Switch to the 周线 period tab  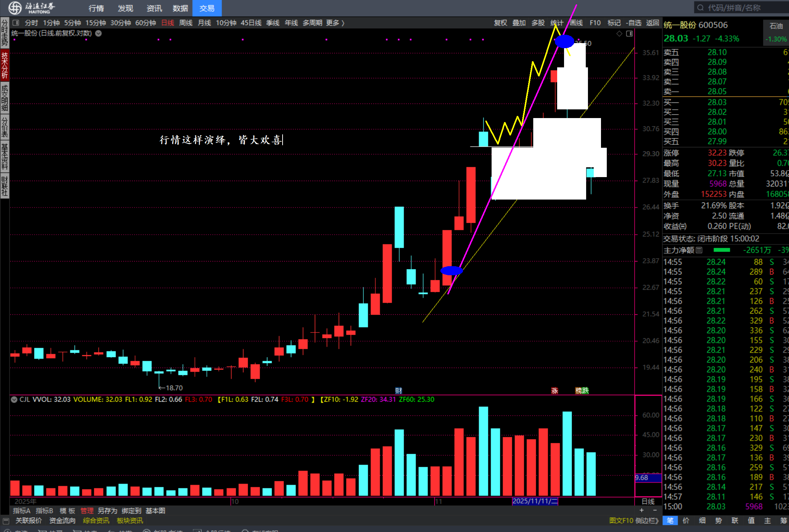click(186, 23)
